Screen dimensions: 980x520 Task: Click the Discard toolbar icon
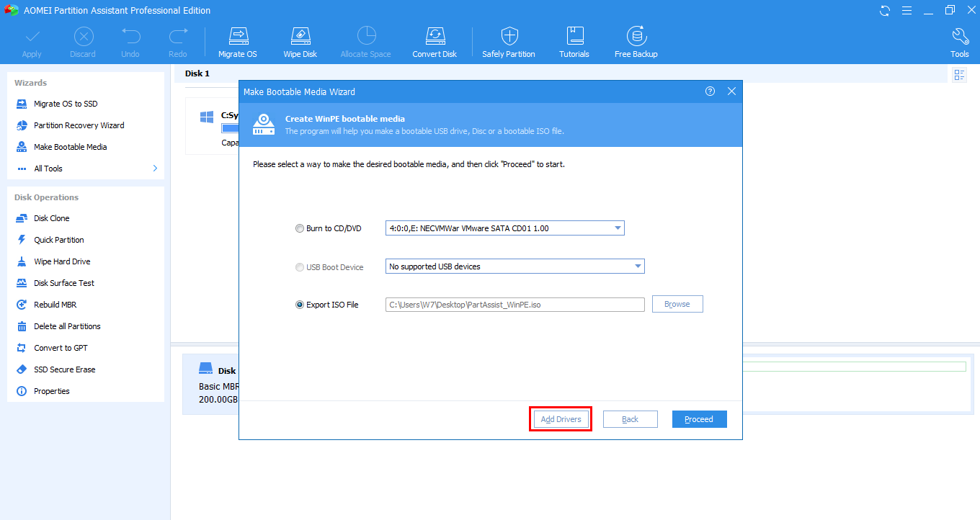83,36
